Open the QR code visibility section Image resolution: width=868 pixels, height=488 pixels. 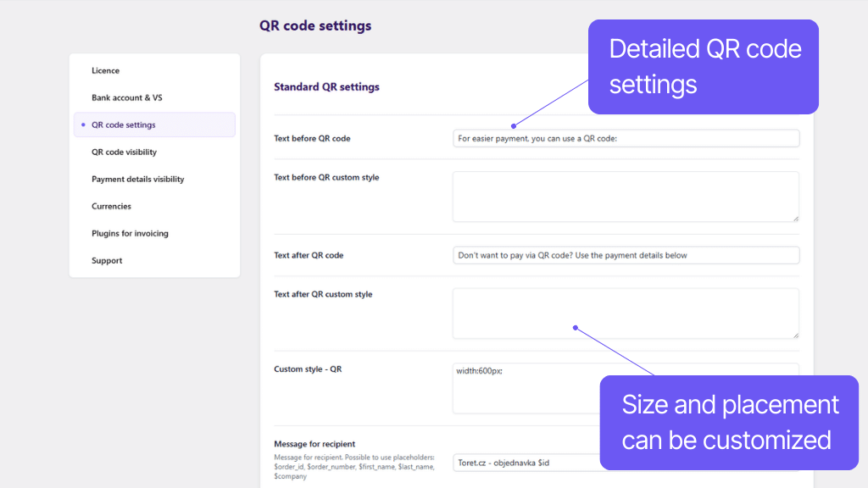click(125, 152)
